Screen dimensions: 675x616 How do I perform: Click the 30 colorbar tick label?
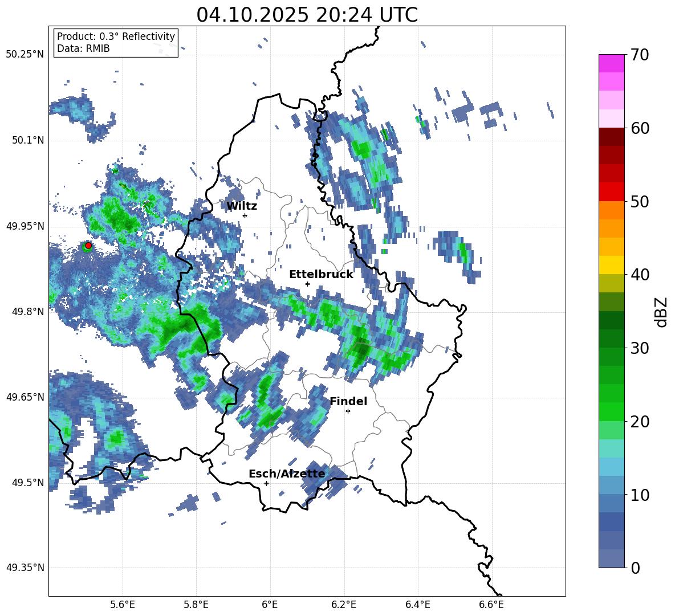[x=640, y=348]
